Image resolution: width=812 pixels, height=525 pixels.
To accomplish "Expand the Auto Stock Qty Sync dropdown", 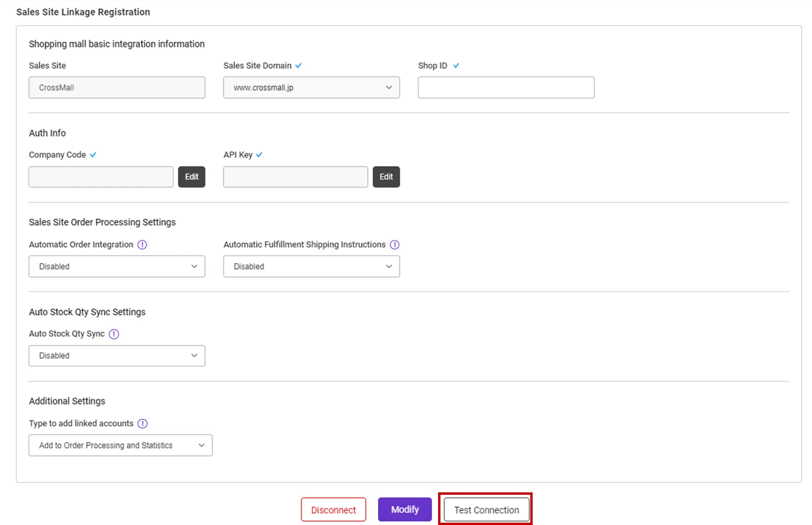I will coord(117,356).
